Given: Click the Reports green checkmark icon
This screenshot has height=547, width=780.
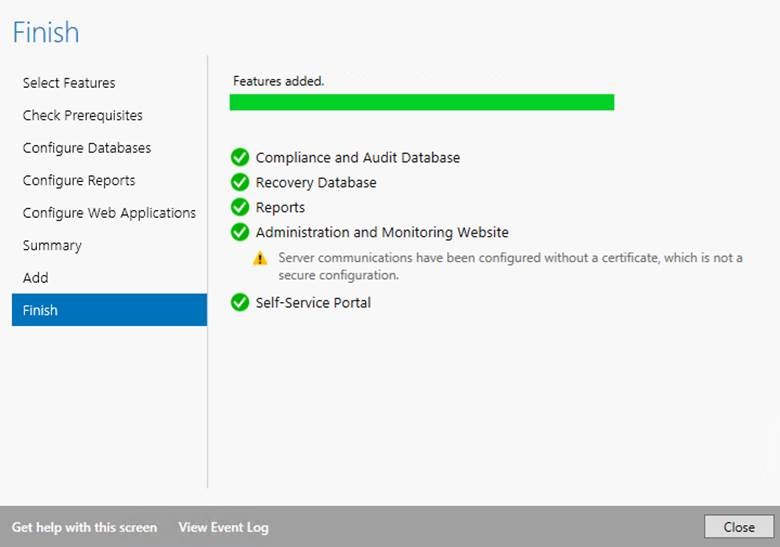Looking at the screenshot, I should click(240, 207).
